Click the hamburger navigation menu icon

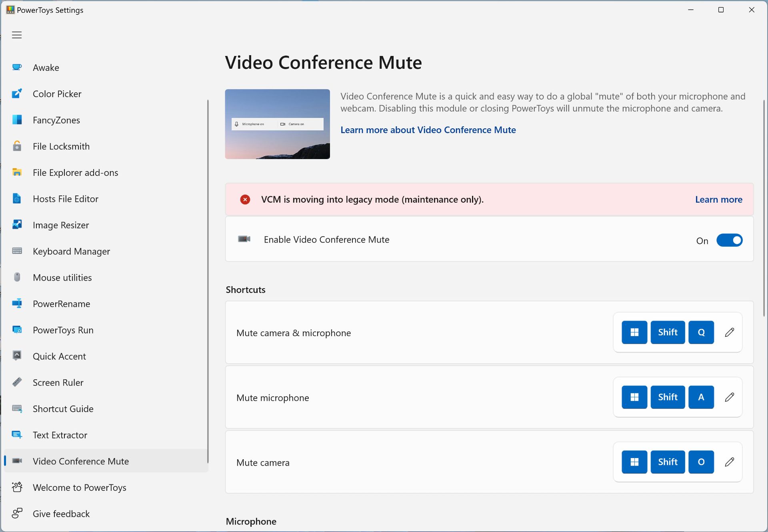17,35
